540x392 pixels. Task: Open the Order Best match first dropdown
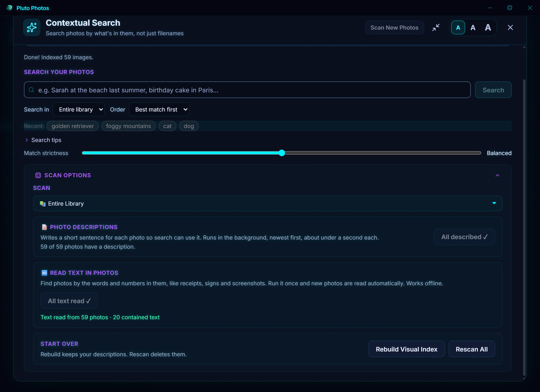pos(159,110)
